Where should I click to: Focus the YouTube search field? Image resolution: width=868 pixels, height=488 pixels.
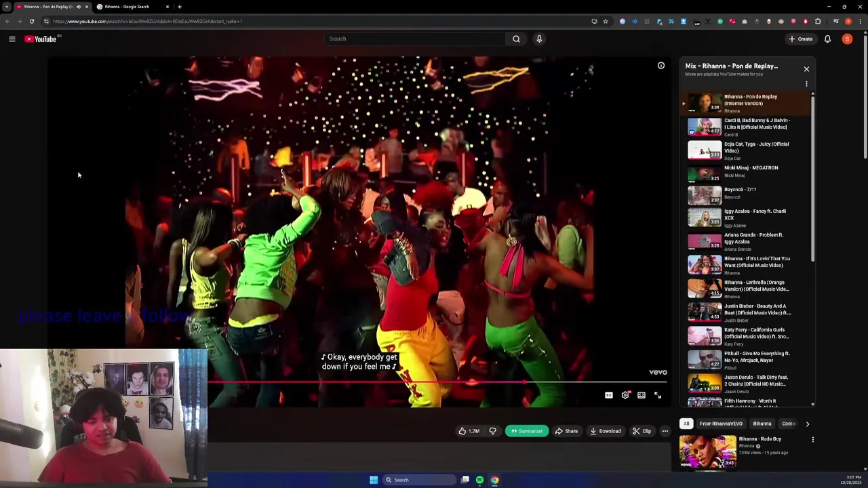(x=416, y=39)
